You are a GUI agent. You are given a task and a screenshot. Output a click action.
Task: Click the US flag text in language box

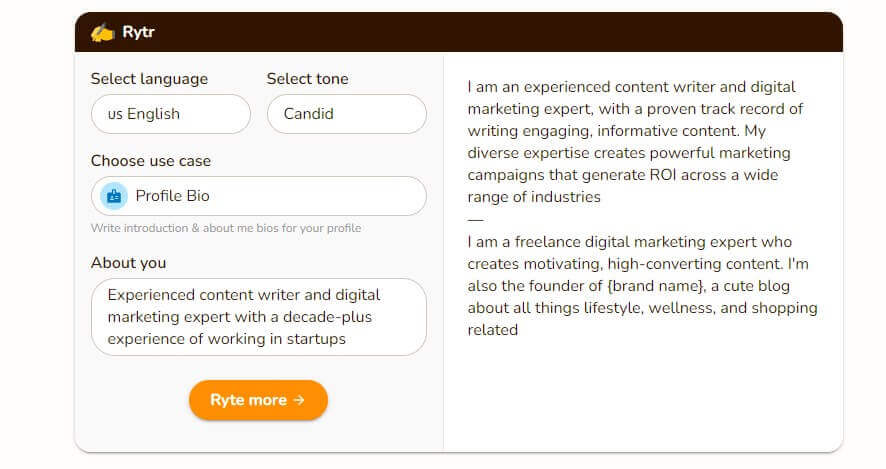(x=115, y=114)
